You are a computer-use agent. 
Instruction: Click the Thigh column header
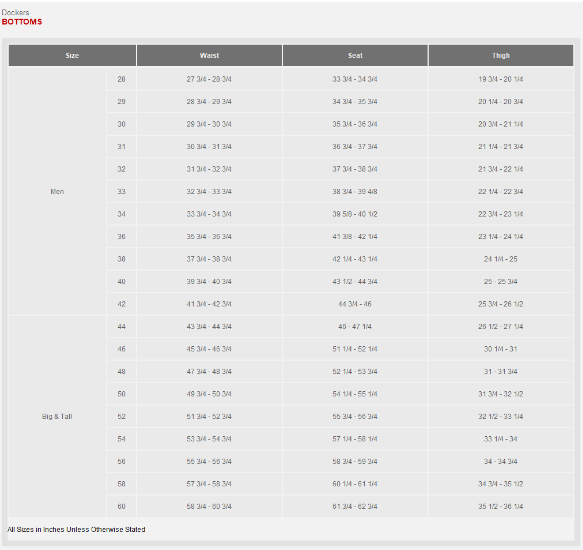501,55
